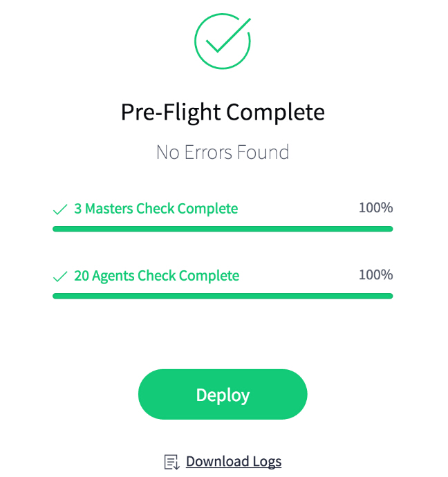Image resolution: width=448 pixels, height=477 pixels.
Task: Click the word Masters in first check row
Action: pyautogui.click(x=109, y=209)
